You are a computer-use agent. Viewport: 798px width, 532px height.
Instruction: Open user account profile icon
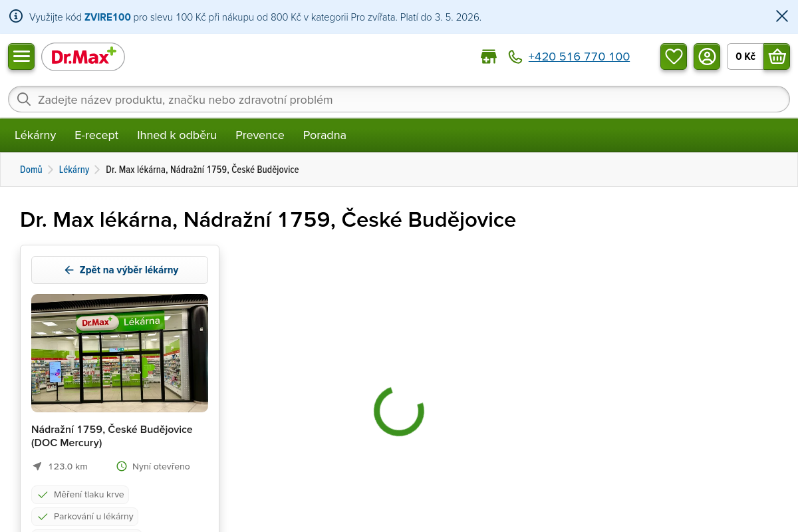pos(707,57)
